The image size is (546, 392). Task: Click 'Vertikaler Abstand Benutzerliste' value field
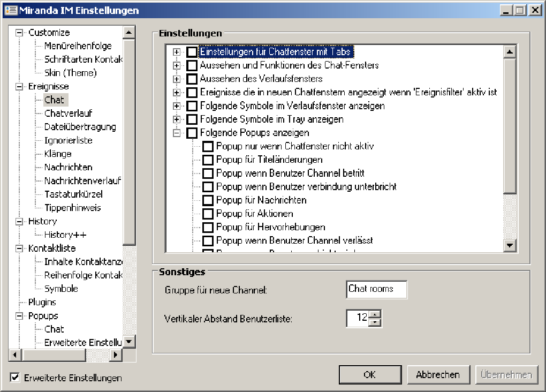358,318
